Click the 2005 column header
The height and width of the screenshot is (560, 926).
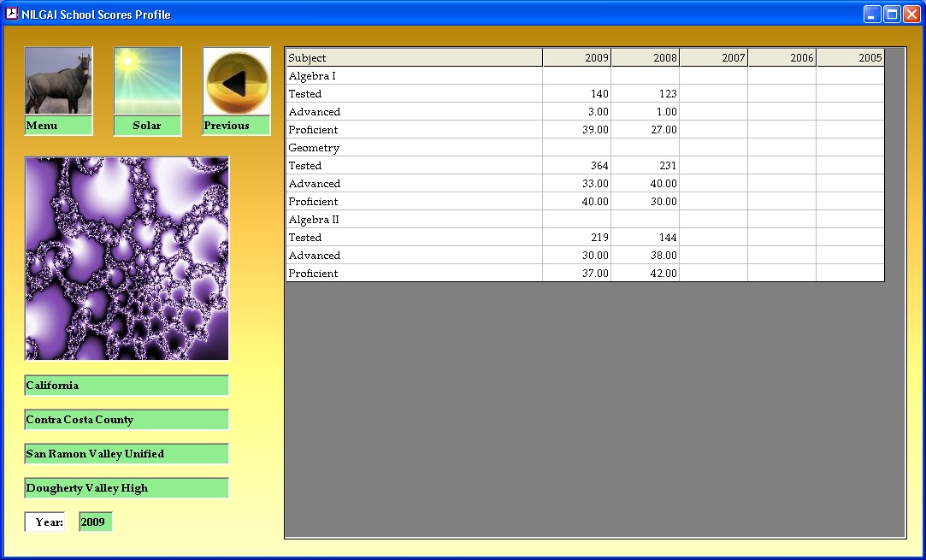tap(850, 58)
